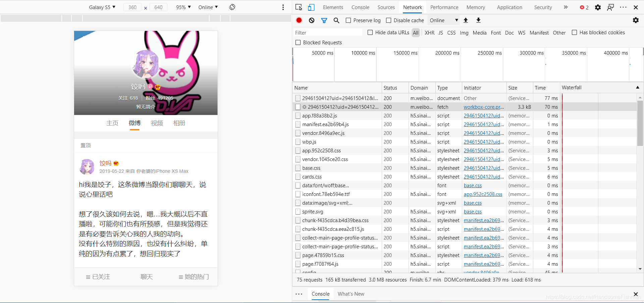This screenshot has height=303, width=644.
Task: Select the What's New drawer tab
Action: [351, 294]
